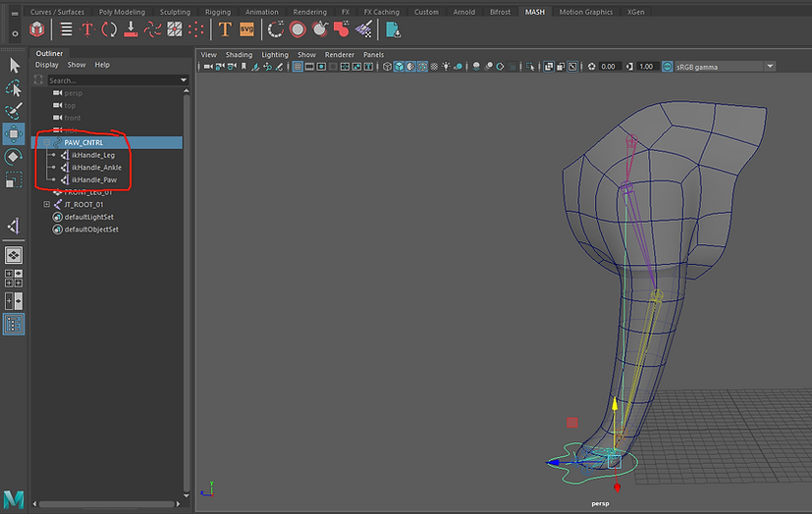Image resolution: width=812 pixels, height=514 pixels.
Task: Click the SVG import shelf icon
Action: [246, 29]
